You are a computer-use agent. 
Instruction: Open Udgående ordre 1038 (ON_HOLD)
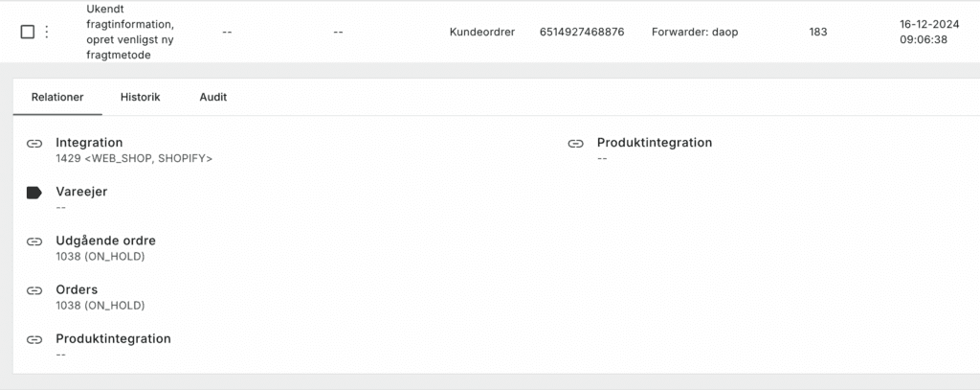pyautogui.click(x=100, y=256)
